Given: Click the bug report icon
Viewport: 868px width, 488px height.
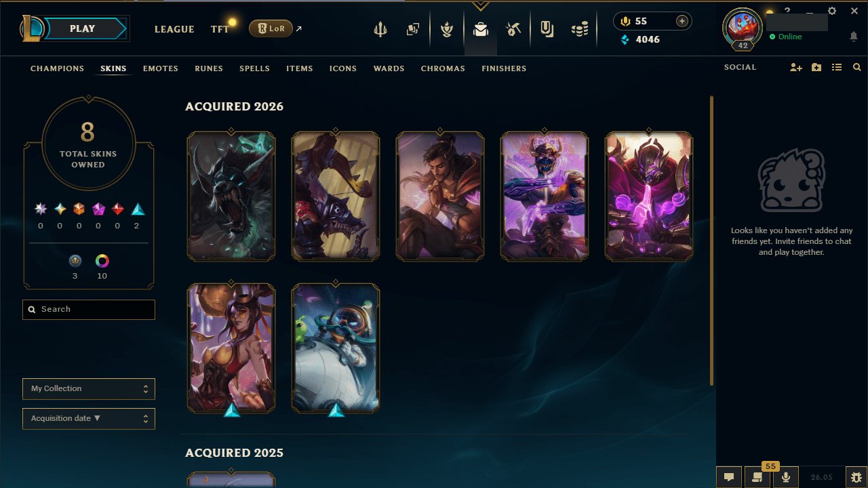Looking at the screenshot, I should pyautogui.click(x=857, y=477).
